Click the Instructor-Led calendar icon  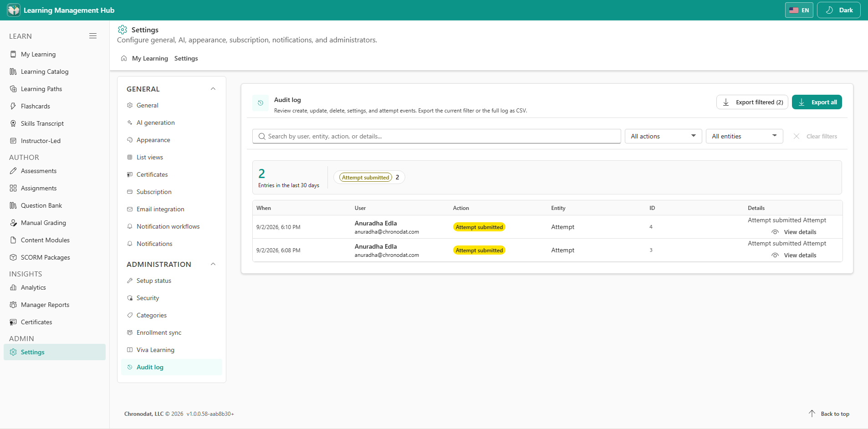click(13, 141)
